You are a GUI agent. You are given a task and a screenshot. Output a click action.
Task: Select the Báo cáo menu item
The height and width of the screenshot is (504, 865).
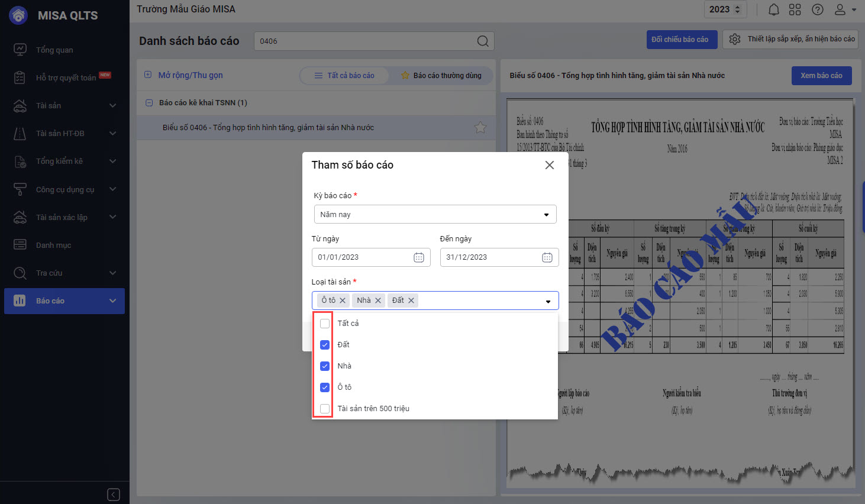tap(64, 301)
